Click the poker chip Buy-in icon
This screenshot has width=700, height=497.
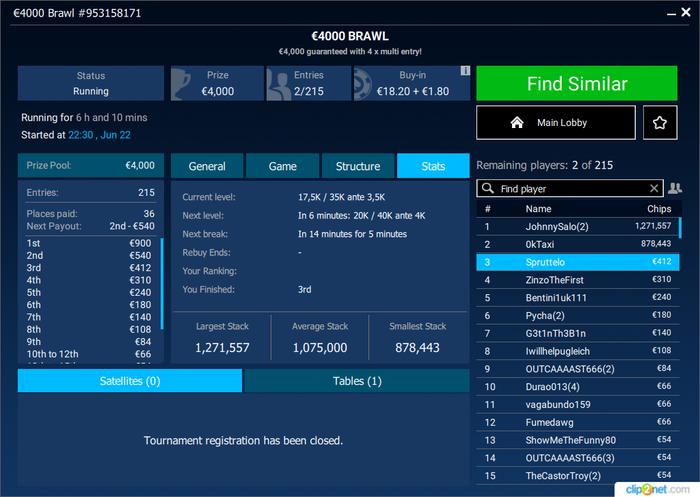click(x=362, y=84)
